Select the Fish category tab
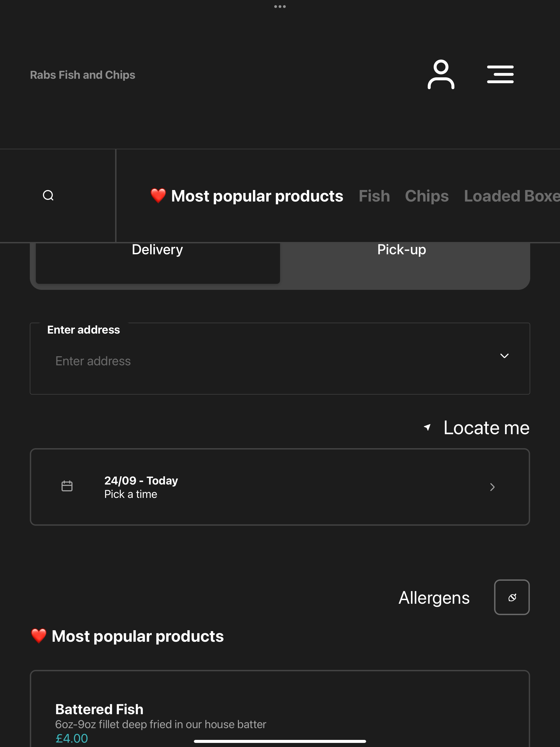Screen dimensions: 560x747 (x=374, y=196)
